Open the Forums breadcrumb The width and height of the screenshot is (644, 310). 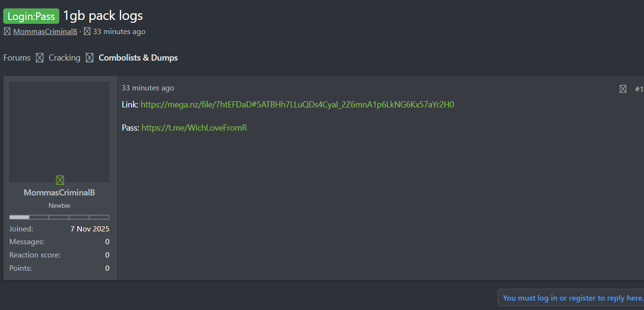point(17,58)
